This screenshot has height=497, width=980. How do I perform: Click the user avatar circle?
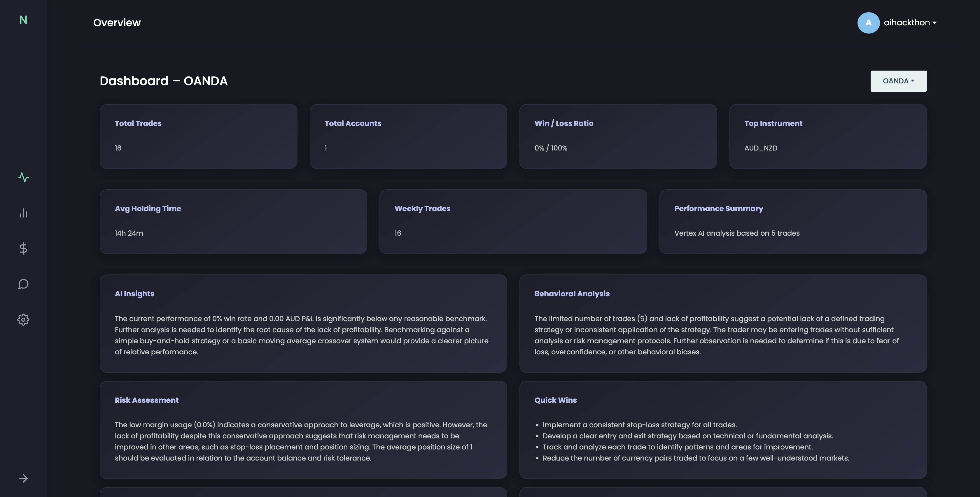[x=868, y=23]
